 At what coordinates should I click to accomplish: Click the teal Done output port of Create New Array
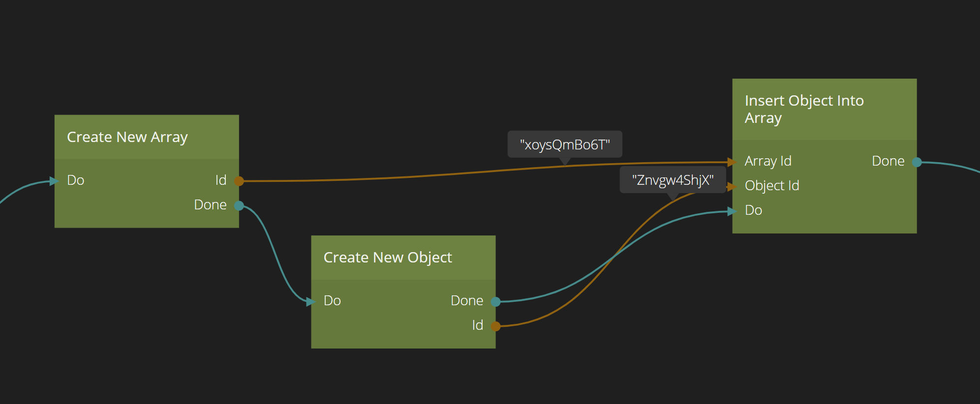pos(239,206)
